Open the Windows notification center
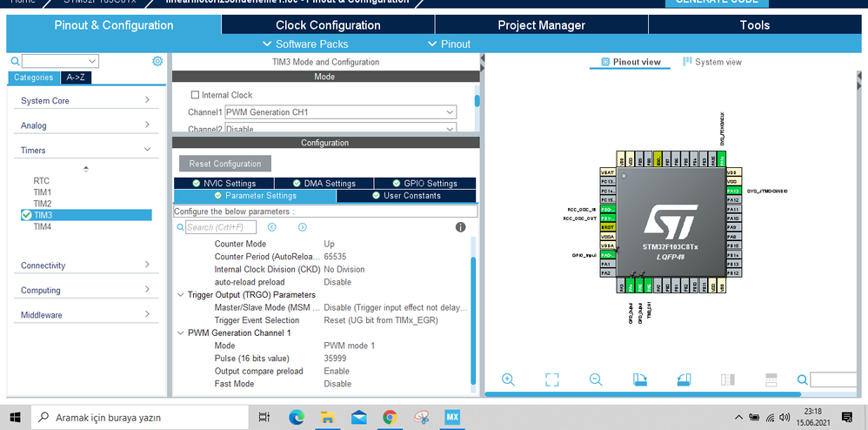Image resolution: width=868 pixels, height=430 pixels. pyautogui.click(x=847, y=417)
